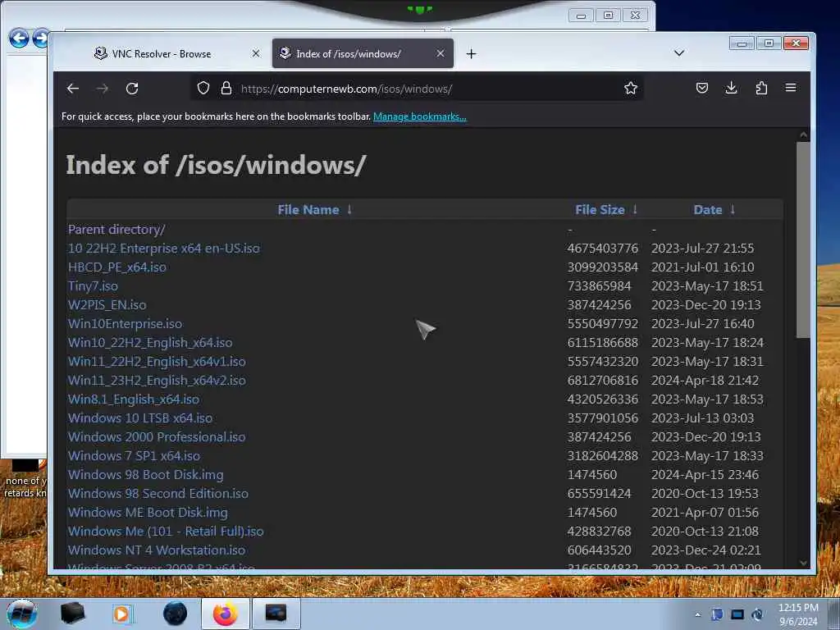Click the Win10Enterprise.iso link

pyautogui.click(x=125, y=323)
